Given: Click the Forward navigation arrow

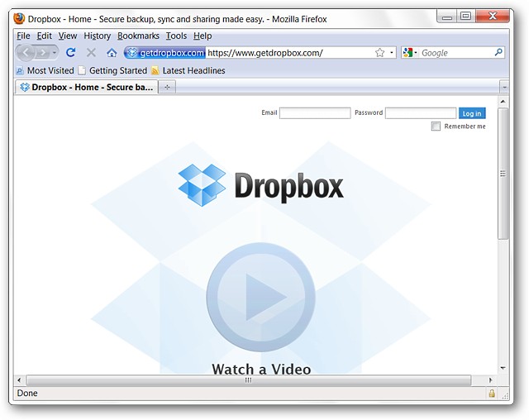Looking at the screenshot, I should 42,53.
